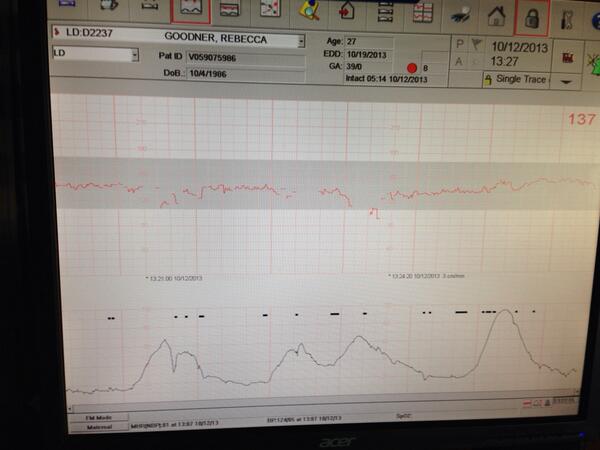Click the scrollbar left arrow under the trace
The height and width of the screenshot is (450, 600).
coord(70,409)
